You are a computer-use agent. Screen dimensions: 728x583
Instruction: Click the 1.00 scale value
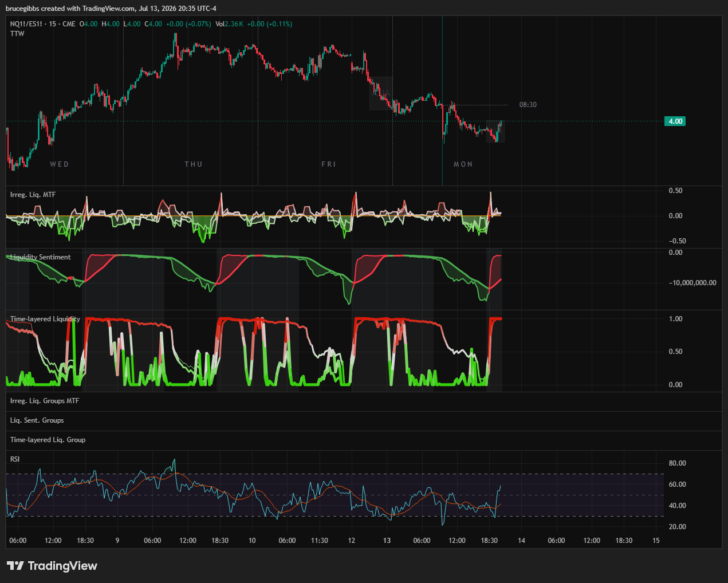(x=676, y=319)
